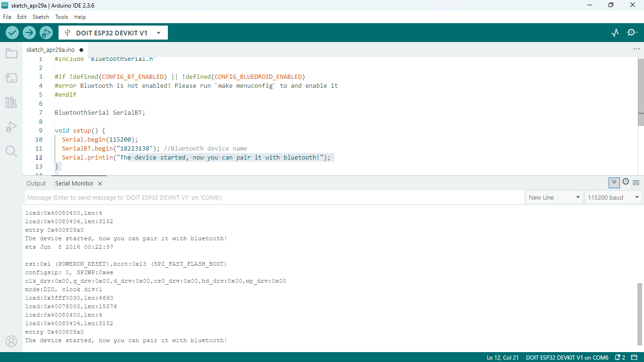Open the Library Manager sidebar panel

click(11, 102)
